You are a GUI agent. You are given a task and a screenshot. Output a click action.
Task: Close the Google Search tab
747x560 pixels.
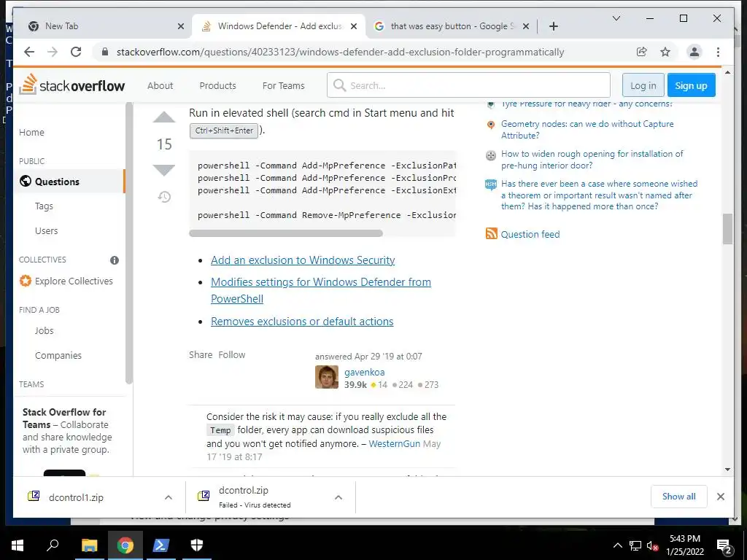click(x=525, y=26)
